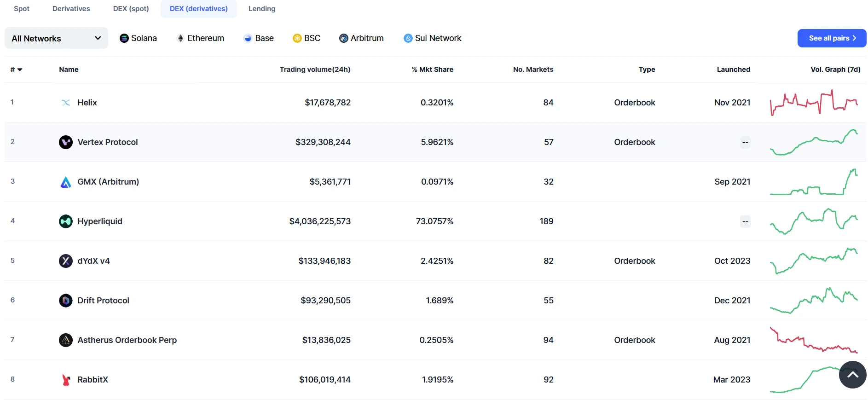Open the Hyperliquid exchange link
This screenshot has width=868, height=400.
click(x=100, y=221)
